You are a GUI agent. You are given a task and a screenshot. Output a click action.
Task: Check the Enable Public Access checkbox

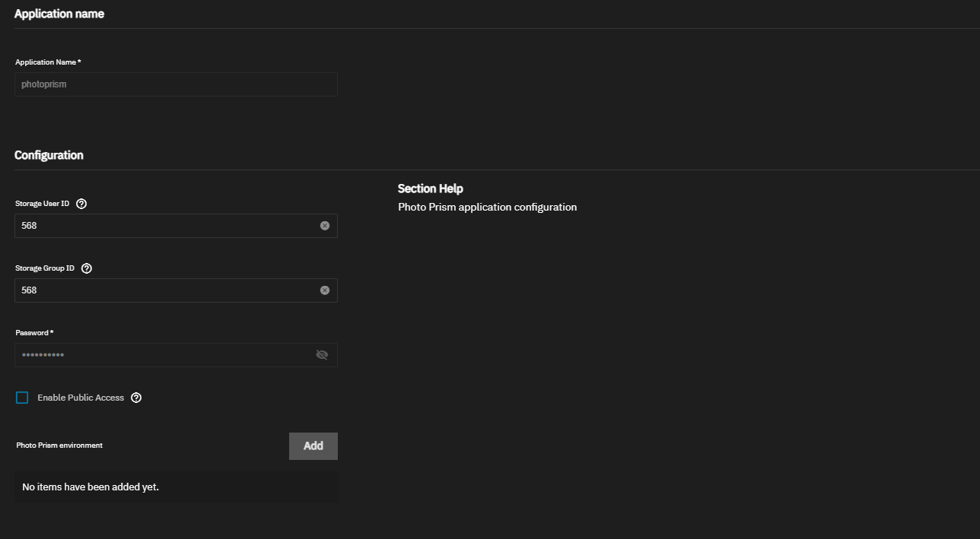coord(22,398)
